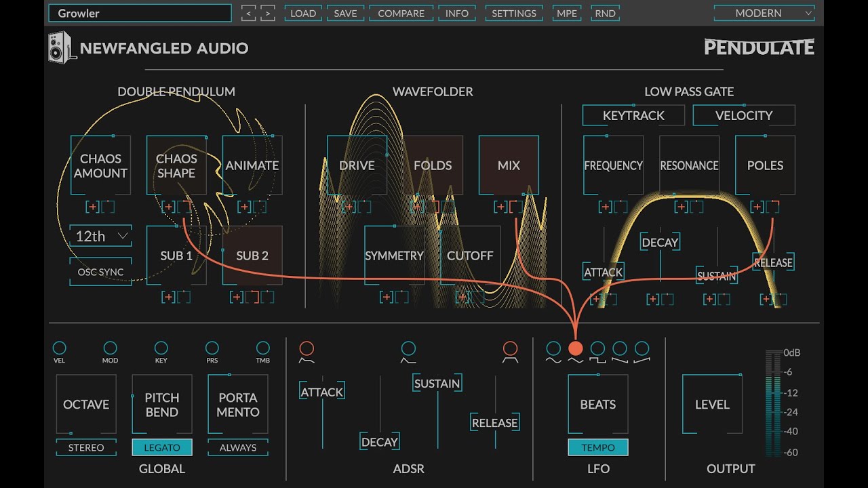This screenshot has height=488, width=868.
Task: Add modulation with plus under ANIMATE
Action: tap(245, 207)
